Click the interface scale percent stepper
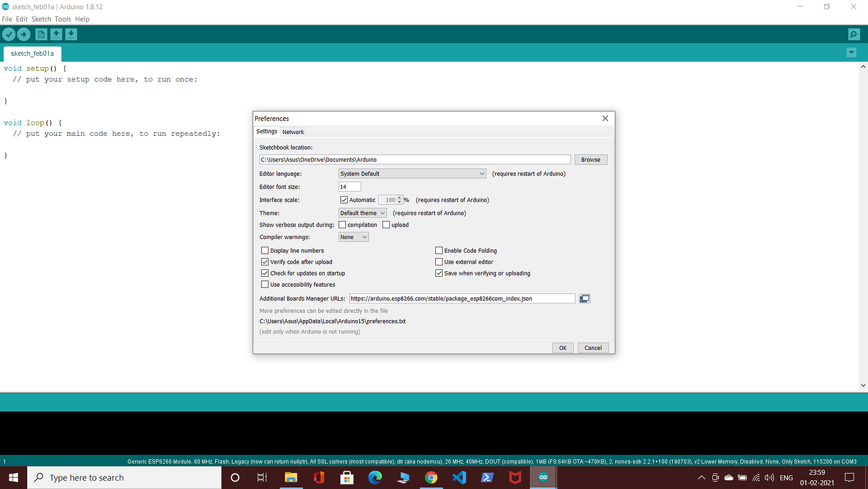Viewport: 868px width, 489px height. [400, 200]
